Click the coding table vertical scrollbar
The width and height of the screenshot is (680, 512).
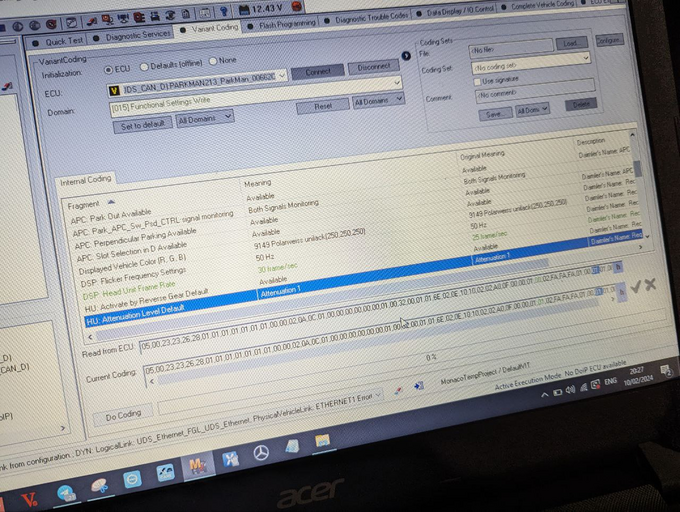click(637, 169)
